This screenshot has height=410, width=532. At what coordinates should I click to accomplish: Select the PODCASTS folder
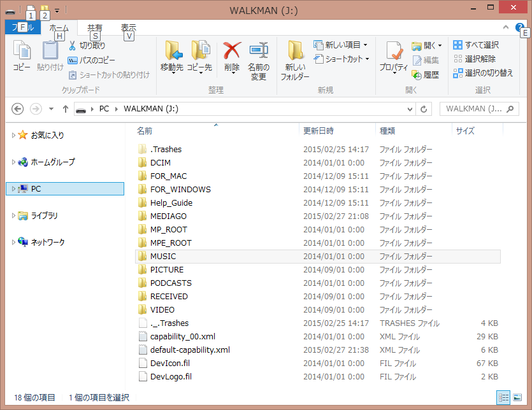pyautogui.click(x=317, y=283)
